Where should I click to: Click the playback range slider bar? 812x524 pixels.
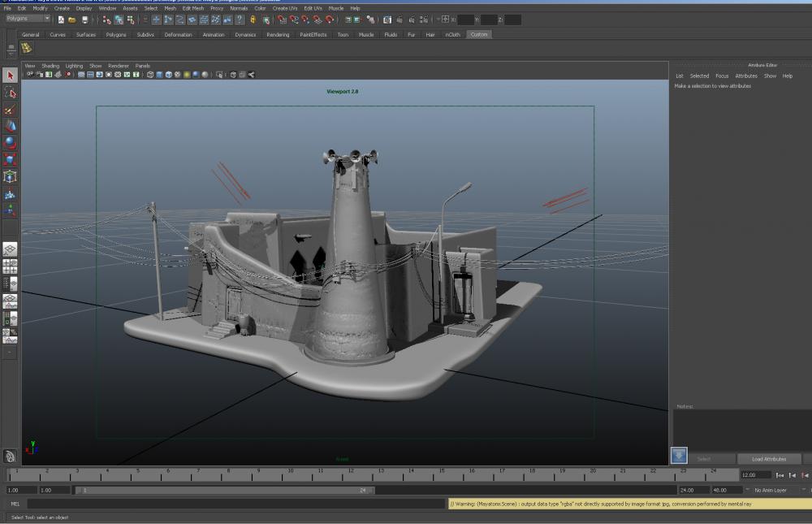click(x=223, y=490)
